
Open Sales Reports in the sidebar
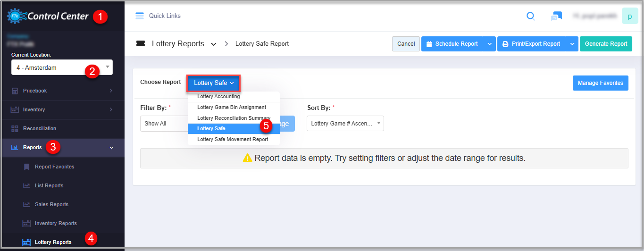click(x=51, y=204)
